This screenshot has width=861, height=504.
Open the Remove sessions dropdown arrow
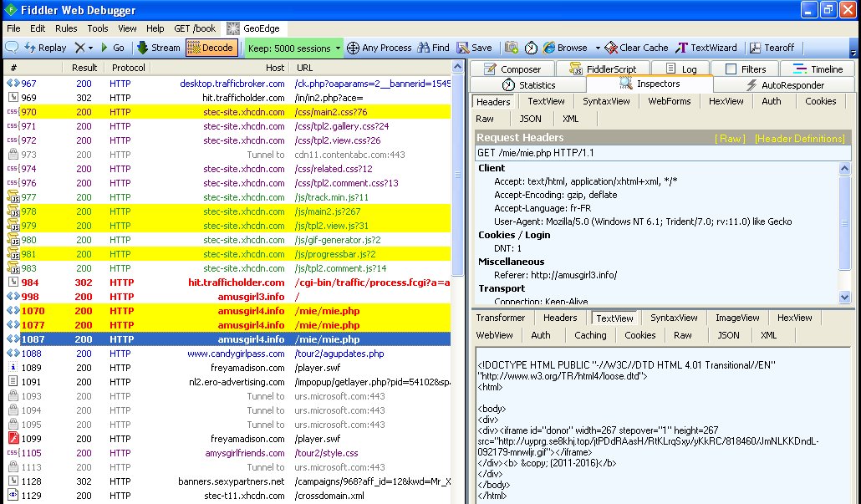pyautogui.click(x=90, y=48)
